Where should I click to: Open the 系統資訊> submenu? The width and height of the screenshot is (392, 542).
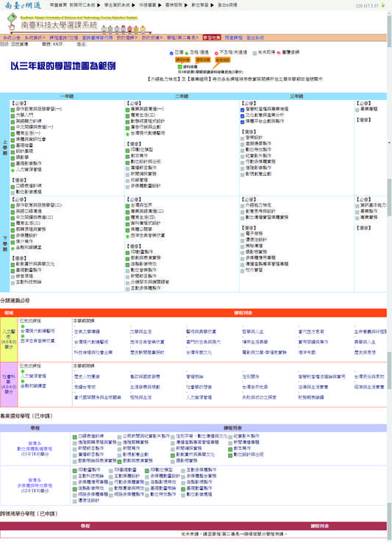pos(35,38)
